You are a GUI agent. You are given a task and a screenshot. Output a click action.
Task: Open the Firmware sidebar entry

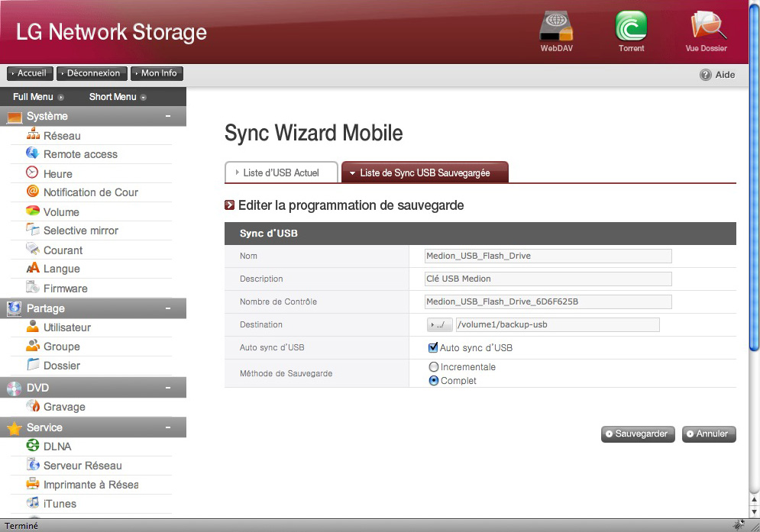coord(65,289)
